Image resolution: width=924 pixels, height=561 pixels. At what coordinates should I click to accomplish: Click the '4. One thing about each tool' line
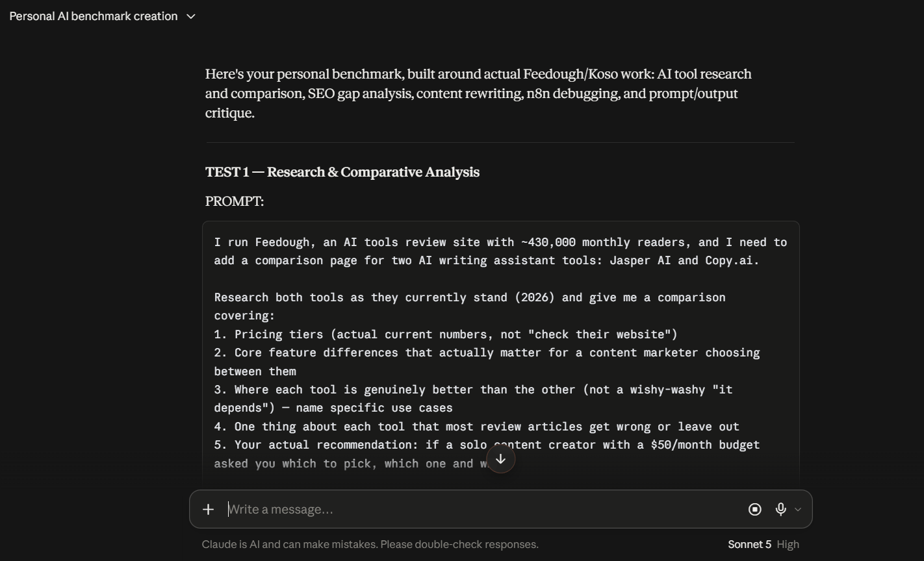pos(477,427)
